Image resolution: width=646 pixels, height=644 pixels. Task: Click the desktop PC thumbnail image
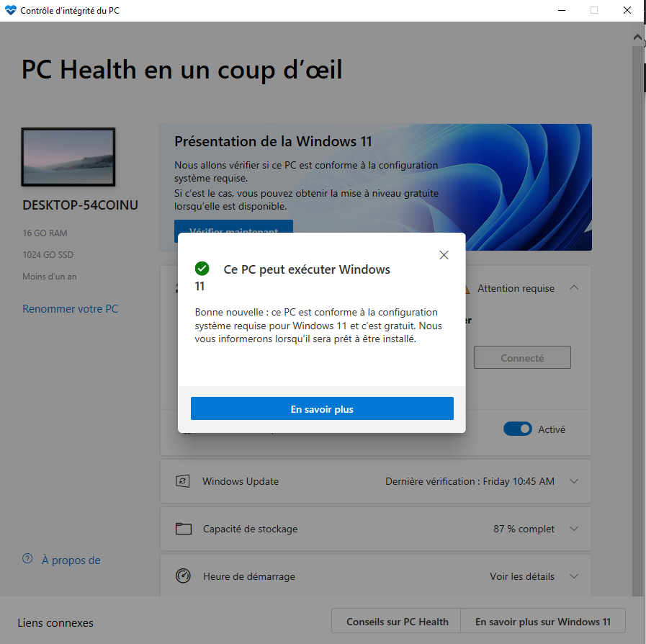(68, 157)
